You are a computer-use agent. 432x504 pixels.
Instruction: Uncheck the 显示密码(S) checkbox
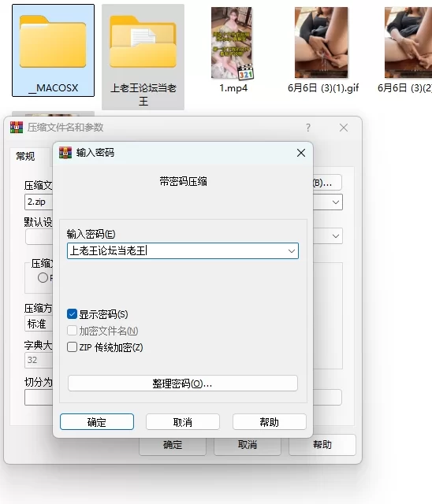pos(72,314)
